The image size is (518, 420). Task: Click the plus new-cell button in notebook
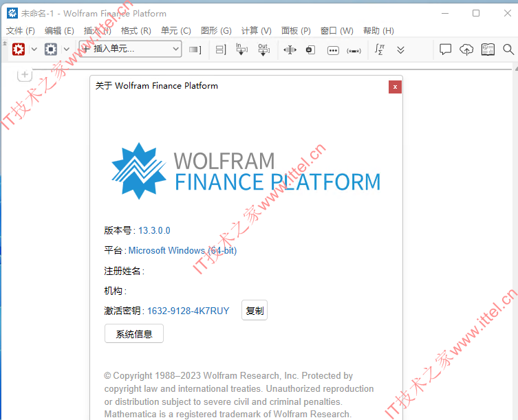(25, 75)
